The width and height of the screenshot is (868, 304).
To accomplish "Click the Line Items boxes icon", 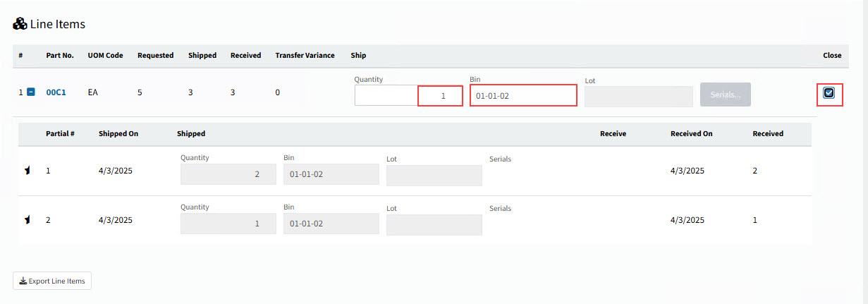I will pos(20,24).
